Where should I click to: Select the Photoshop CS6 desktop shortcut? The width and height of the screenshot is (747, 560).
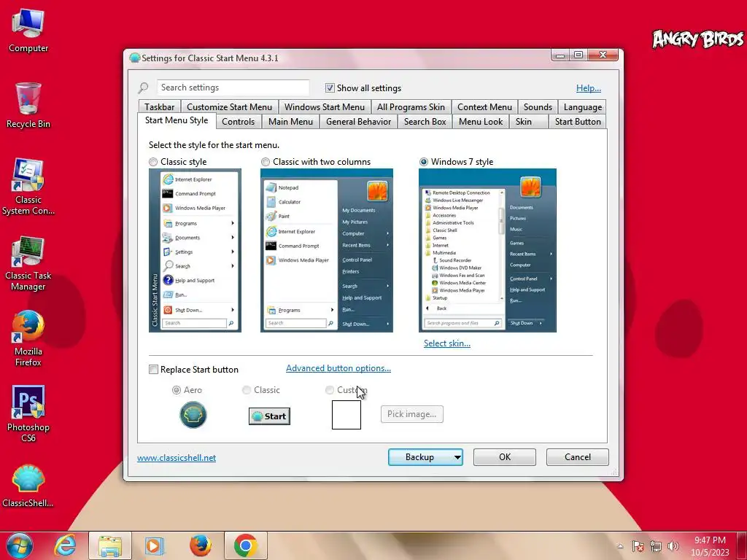click(28, 414)
